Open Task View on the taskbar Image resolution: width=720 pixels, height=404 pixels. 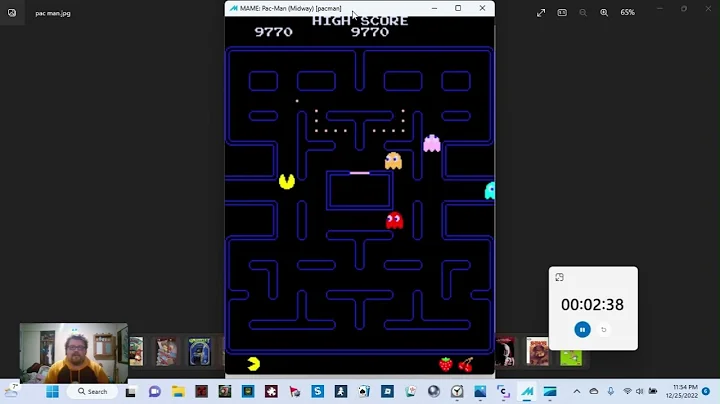click(131, 392)
